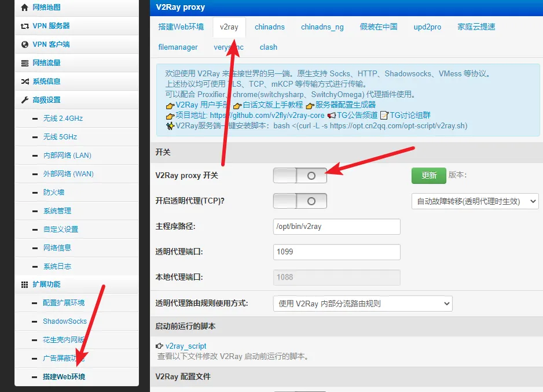Open the automatic failover dropdown
Viewport: 543px width, 392px height.
[x=474, y=201]
